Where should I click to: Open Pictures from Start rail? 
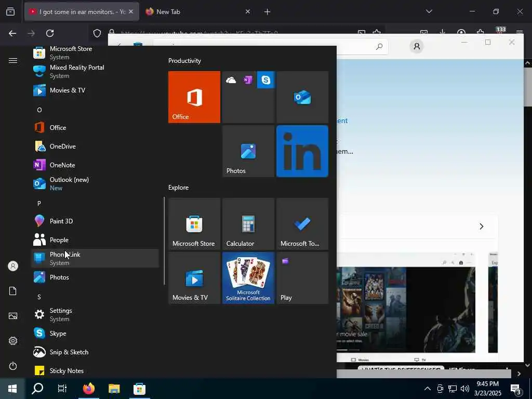coord(13,316)
